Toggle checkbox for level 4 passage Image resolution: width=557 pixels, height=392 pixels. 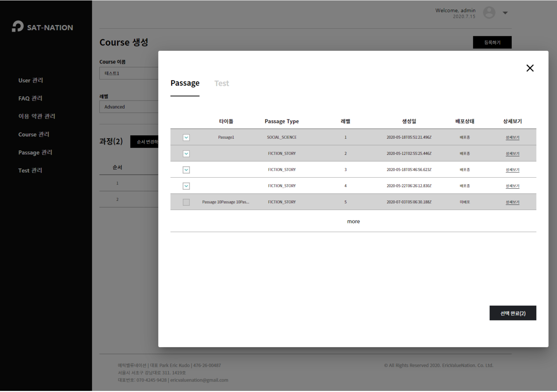186,186
